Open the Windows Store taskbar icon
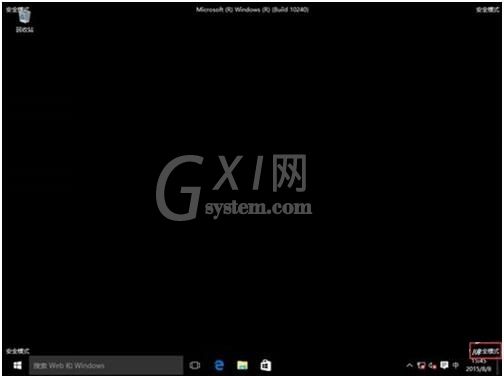This screenshot has height=376, width=504. coord(266,366)
